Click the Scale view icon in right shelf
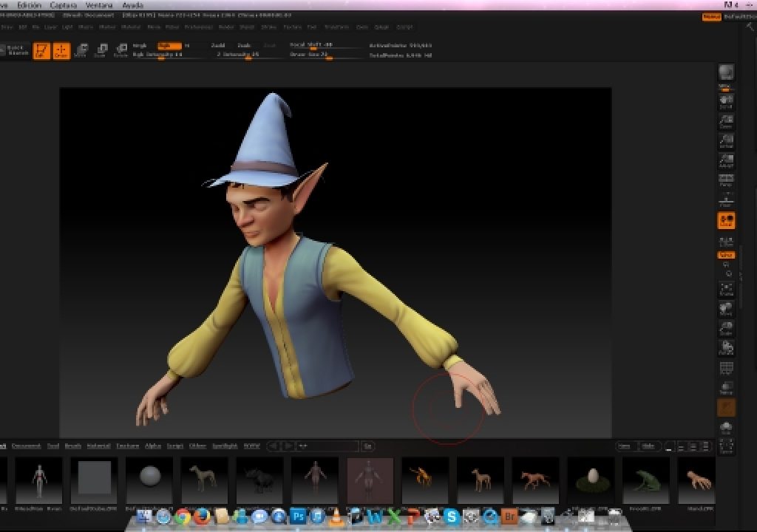 click(726, 328)
